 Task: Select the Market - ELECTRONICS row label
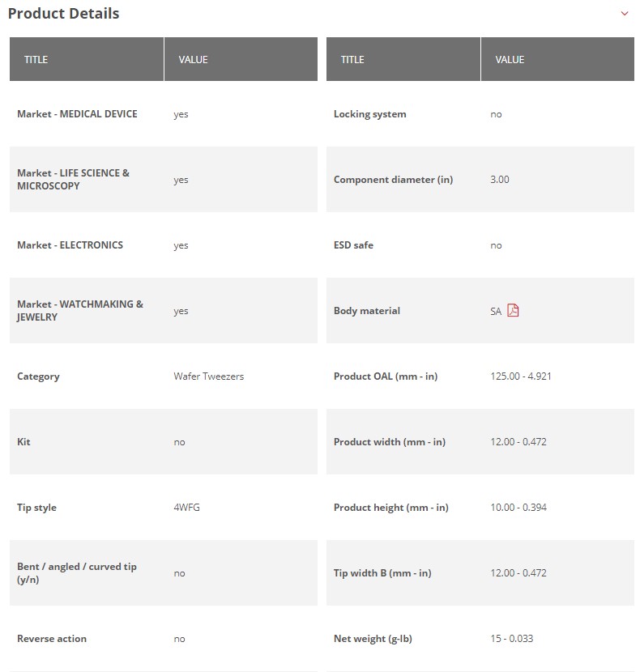[x=70, y=245]
